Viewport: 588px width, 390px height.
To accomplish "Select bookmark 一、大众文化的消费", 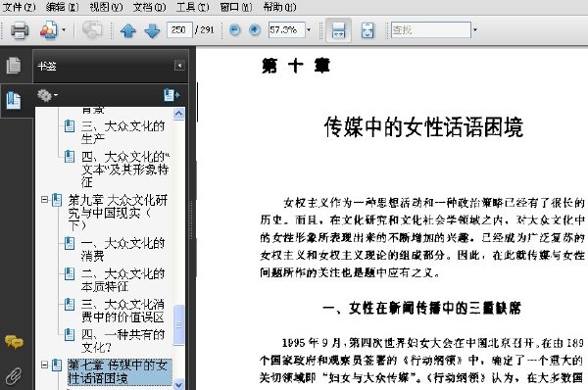I will 123,249.
